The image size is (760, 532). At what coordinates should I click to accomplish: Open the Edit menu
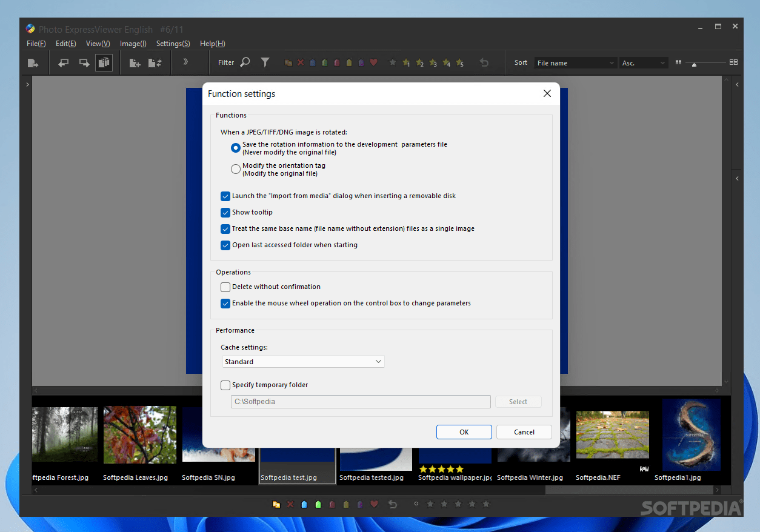[65, 44]
